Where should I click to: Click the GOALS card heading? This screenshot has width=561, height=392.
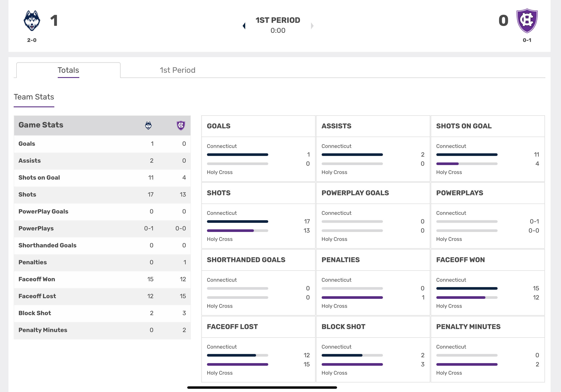[219, 126]
